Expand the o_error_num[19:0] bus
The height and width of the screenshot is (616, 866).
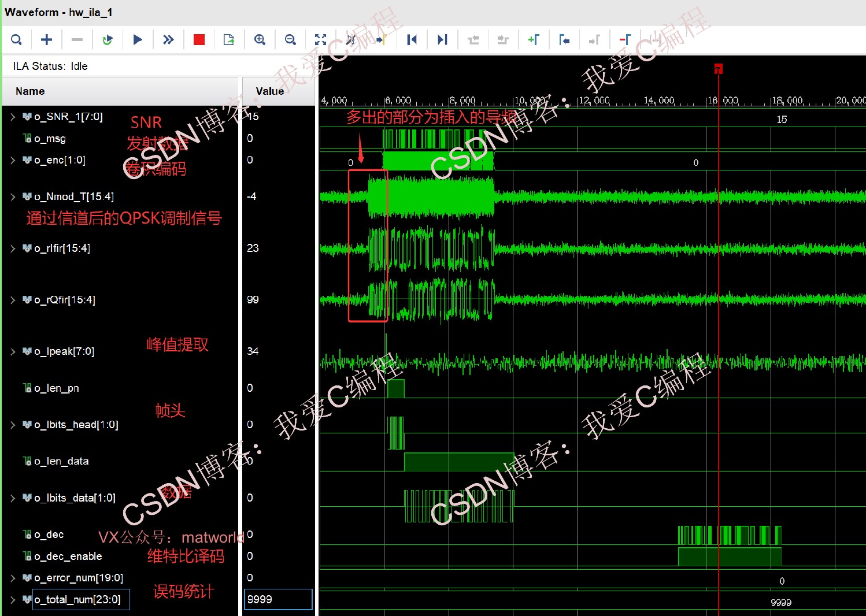pos(13,578)
